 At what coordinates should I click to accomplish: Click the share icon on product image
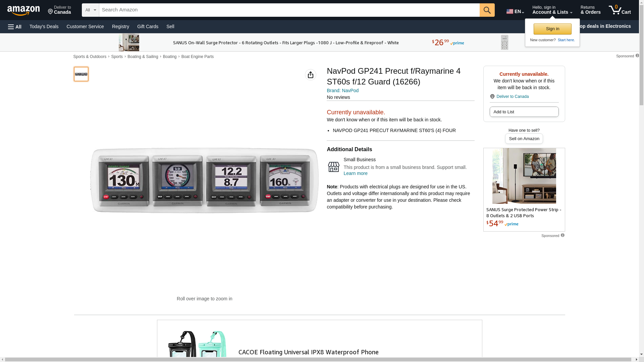[x=310, y=75]
